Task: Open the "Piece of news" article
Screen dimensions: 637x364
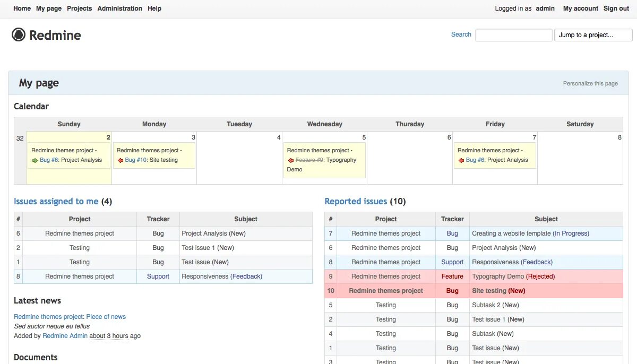Action: point(106,316)
